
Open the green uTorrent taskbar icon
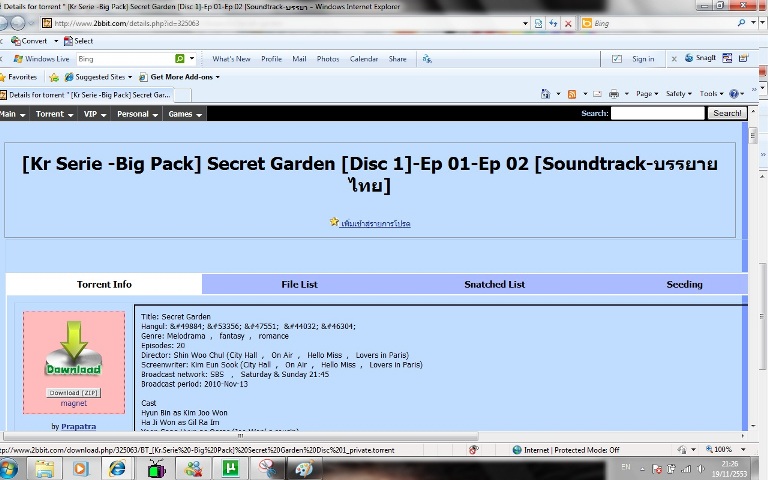tap(230, 469)
